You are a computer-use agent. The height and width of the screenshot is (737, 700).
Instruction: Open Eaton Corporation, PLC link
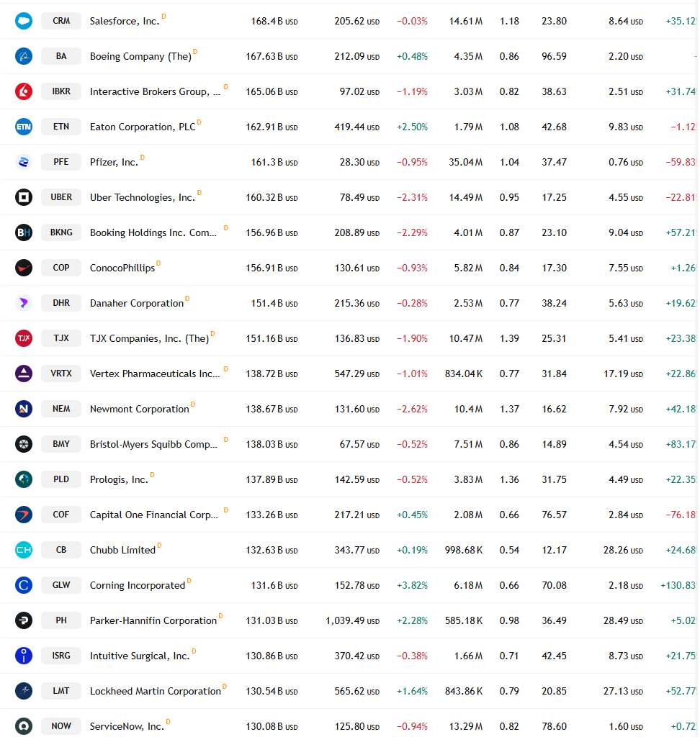[x=143, y=127]
